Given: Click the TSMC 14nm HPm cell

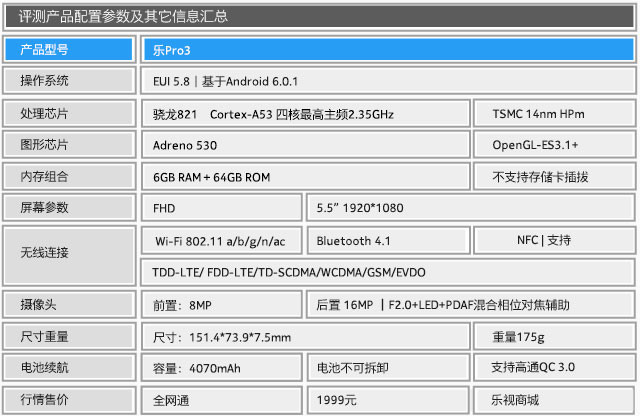Looking at the screenshot, I should pyautogui.click(x=554, y=113).
